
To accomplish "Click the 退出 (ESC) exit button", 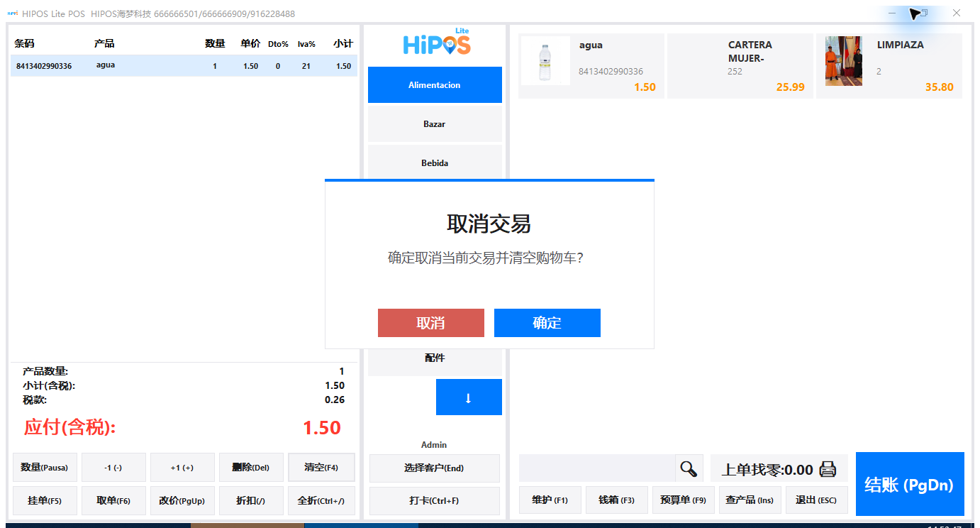I will [x=816, y=500].
